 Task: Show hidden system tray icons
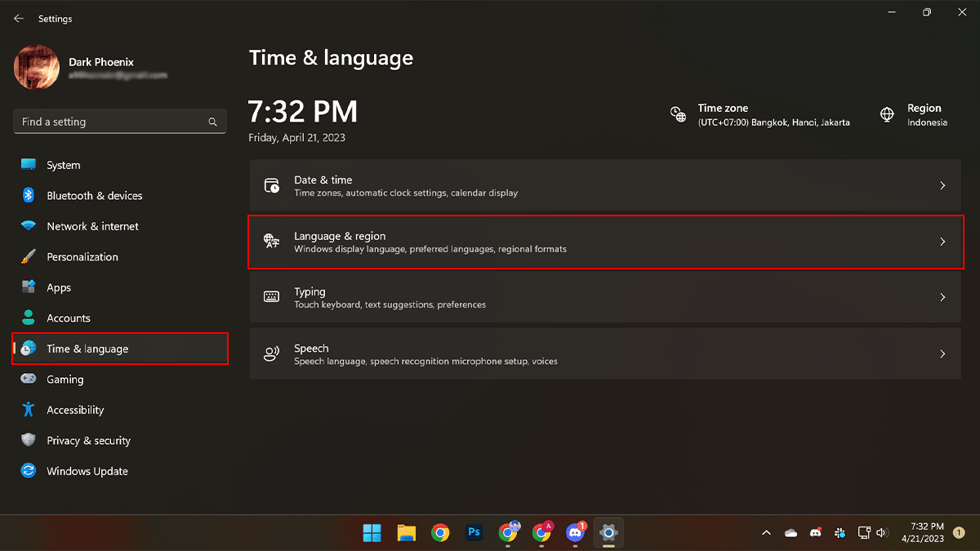tap(766, 533)
